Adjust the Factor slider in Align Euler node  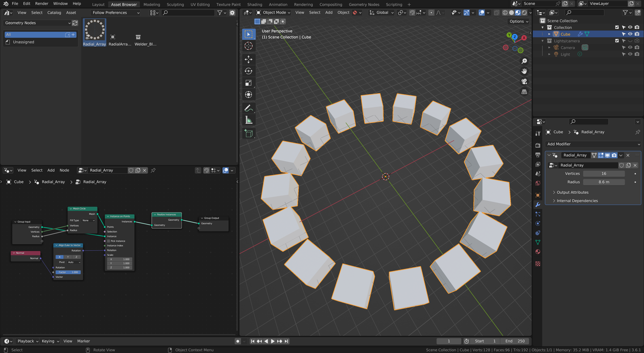68,272
